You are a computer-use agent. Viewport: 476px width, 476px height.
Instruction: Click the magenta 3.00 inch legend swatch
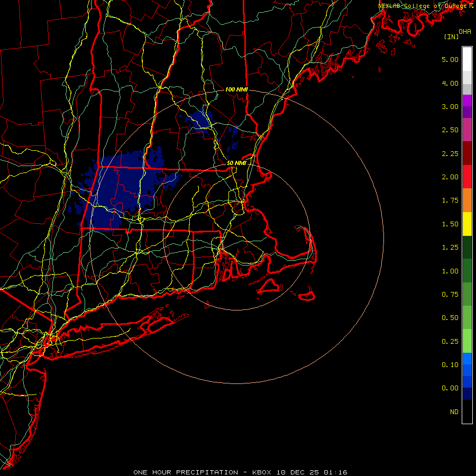[467, 100]
